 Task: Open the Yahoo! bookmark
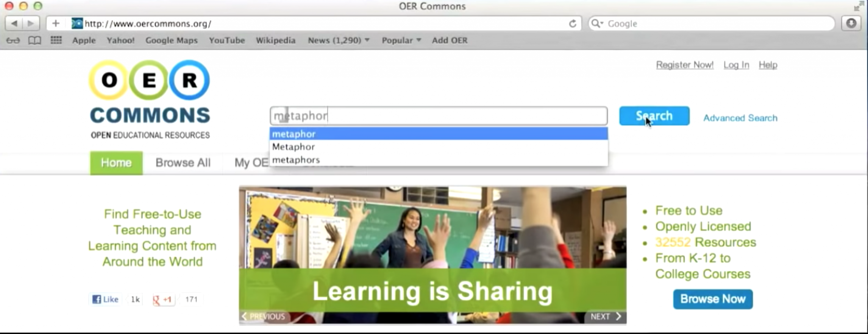point(120,40)
